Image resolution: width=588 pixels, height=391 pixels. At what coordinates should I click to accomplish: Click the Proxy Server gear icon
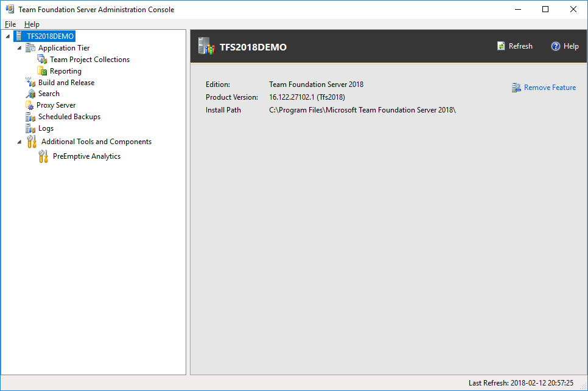[30, 105]
